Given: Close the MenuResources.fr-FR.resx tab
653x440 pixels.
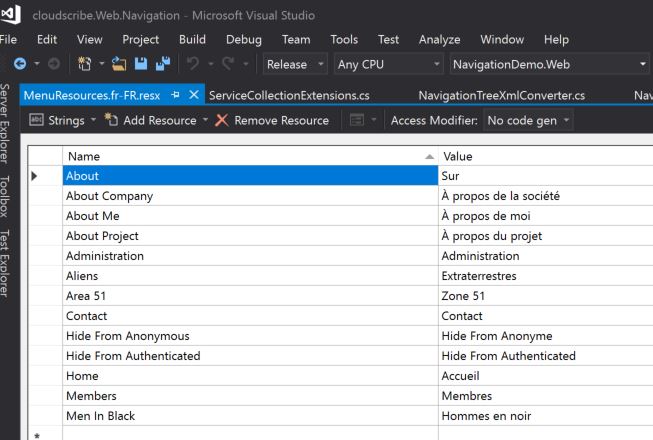Looking at the screenshot, I should coord(194,95).
